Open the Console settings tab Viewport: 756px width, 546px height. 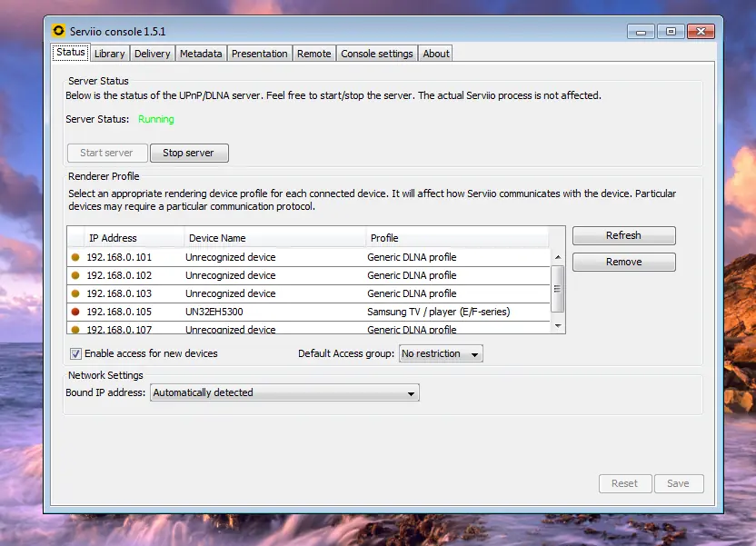[x=377, y=54]
